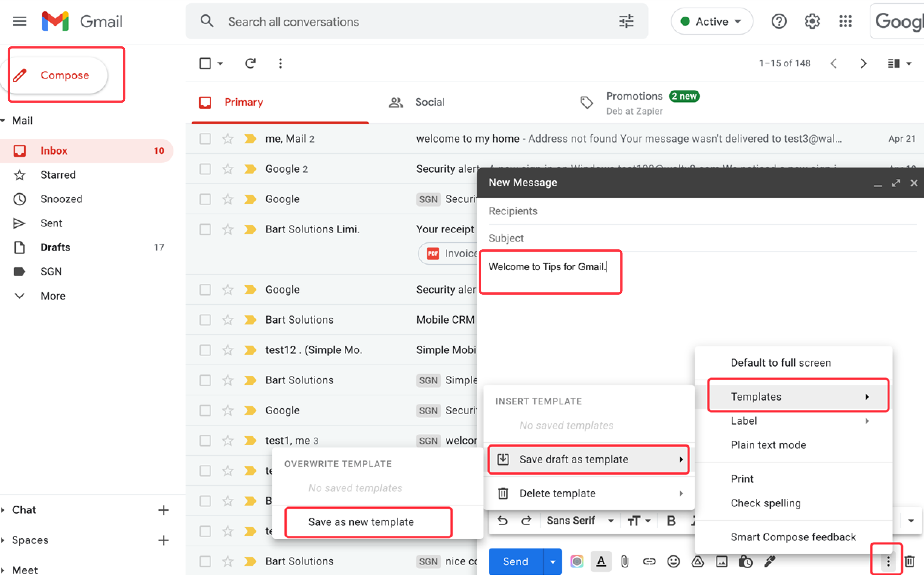Viewport: 924px width, 575px height.
Task: Open the main menu hamburger icon
Action: [19, 21]
